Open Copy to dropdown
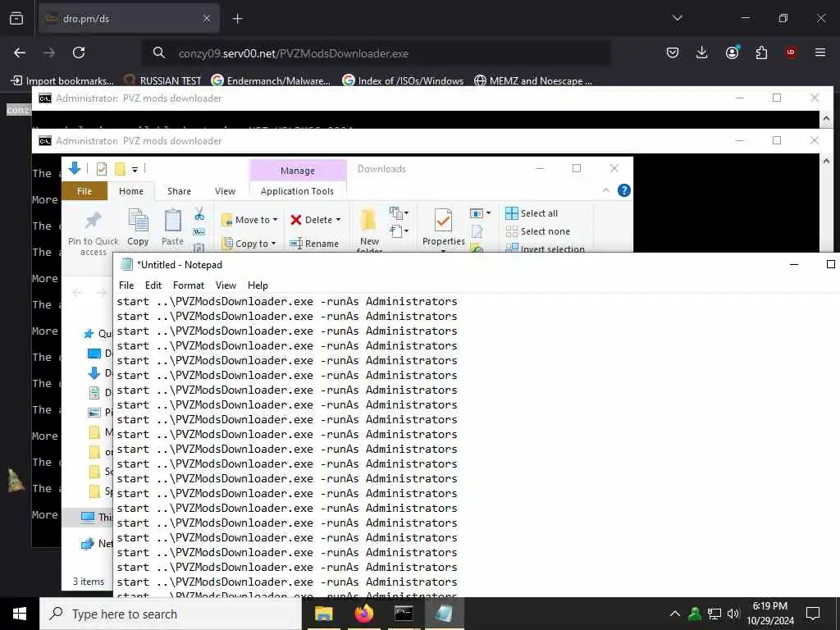The width and height of the screenshot is (840, 630). (249, 243)
